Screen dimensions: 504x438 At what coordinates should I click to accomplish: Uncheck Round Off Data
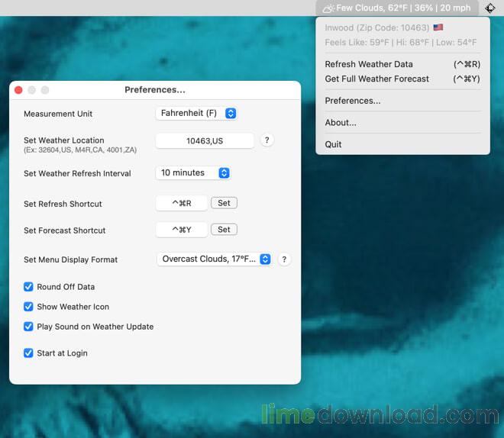coord(28,287)
